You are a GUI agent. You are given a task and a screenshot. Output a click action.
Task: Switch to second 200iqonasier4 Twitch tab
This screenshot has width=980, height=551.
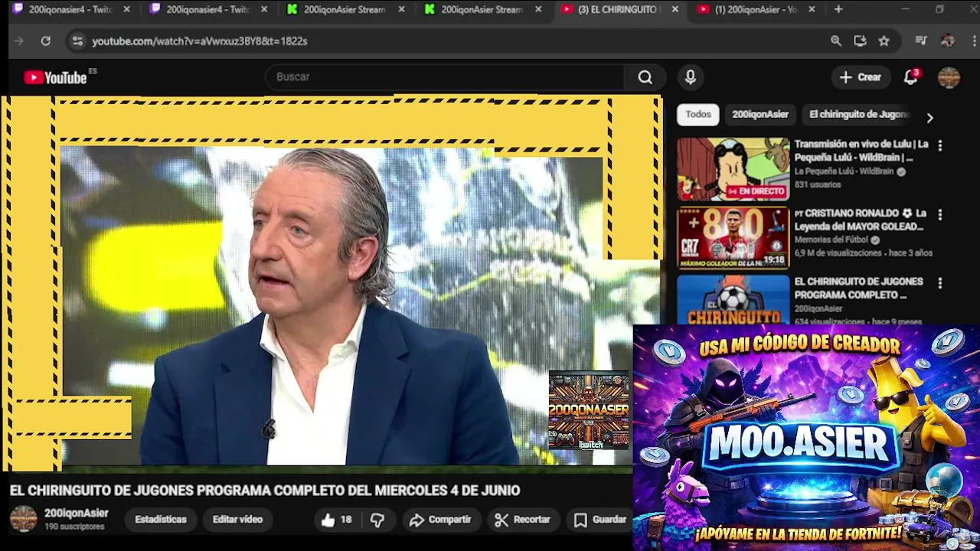click(x=207, y=9)
